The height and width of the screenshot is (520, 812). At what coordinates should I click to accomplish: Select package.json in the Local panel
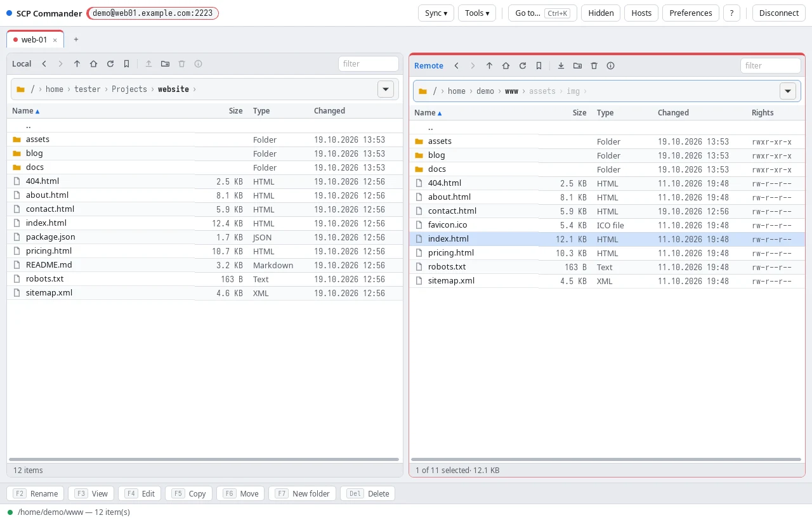pos(205,237)
